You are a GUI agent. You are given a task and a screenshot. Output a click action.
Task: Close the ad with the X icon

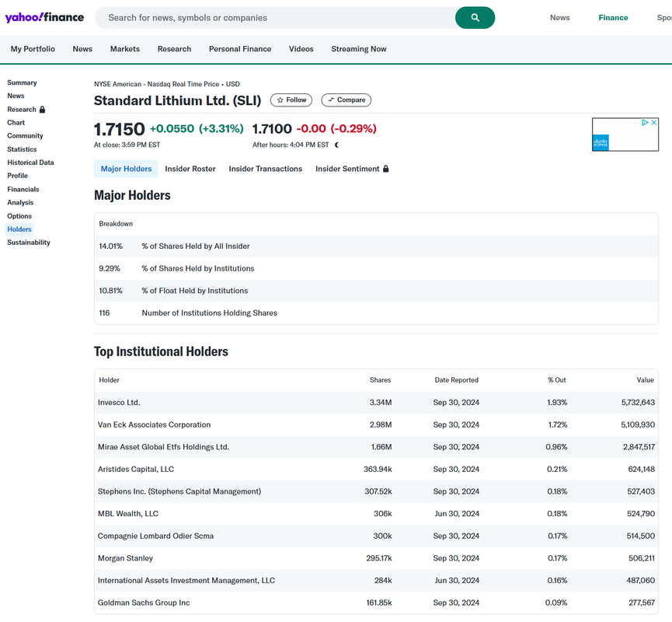pos(654,123)
